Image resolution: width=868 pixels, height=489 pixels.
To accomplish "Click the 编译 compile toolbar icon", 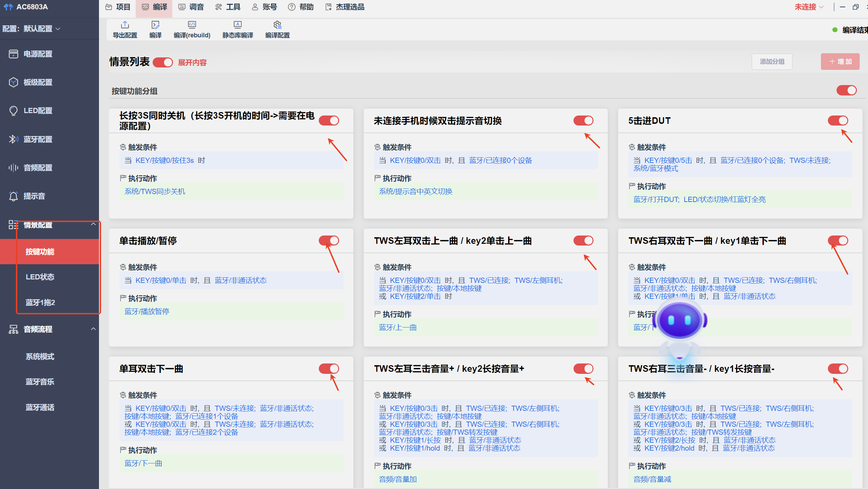I will pyautogui.click(x=155, y=25).
